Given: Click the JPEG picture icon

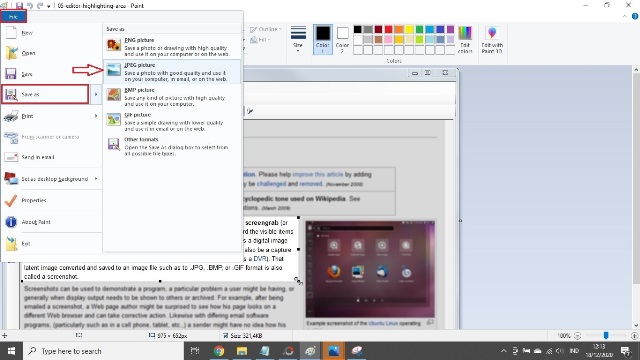Looking at the screenshot, I should (x=113, y=69).
